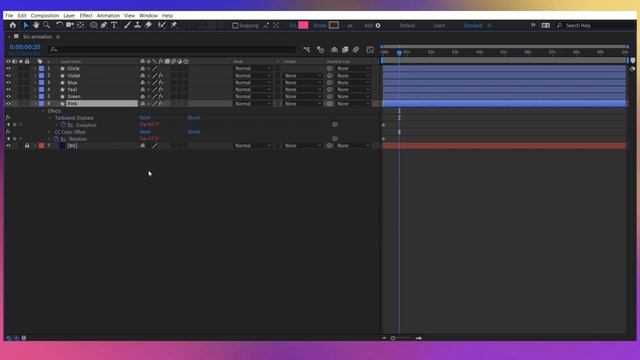Open the Graph Editor icon
Image resolution: width=640 pixels, height=360 pixels.
[x=370, y=50]
